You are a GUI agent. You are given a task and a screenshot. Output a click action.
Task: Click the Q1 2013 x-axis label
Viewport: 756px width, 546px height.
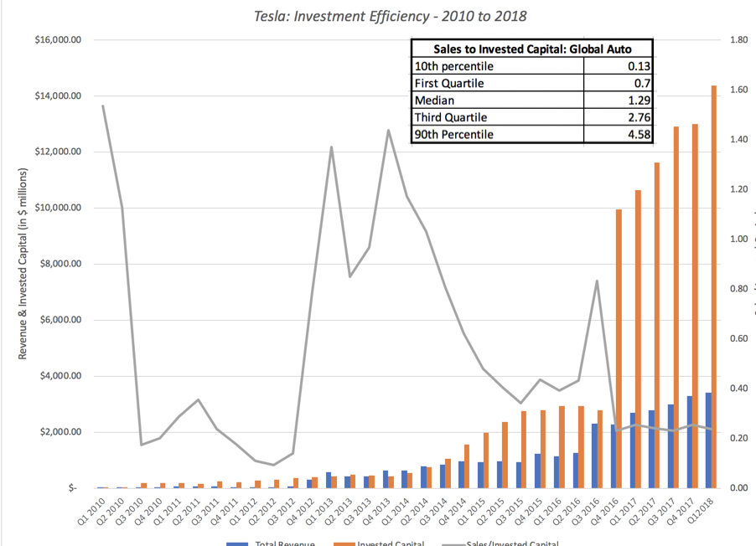click(319, 512)
